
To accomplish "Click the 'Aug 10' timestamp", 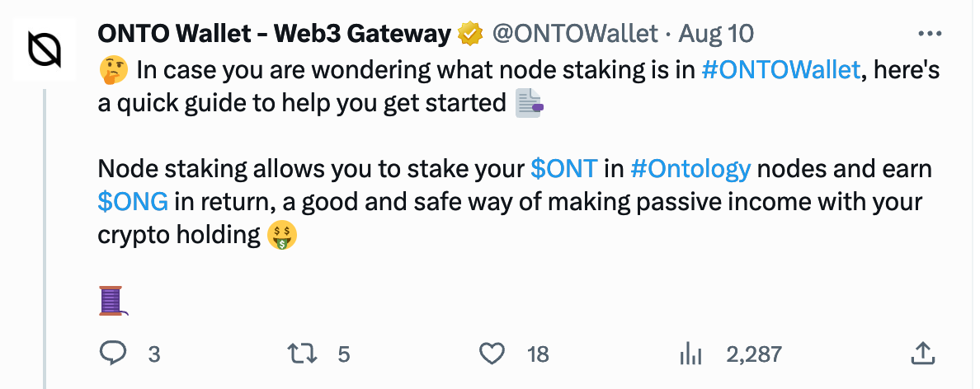I will click(715, 35).
